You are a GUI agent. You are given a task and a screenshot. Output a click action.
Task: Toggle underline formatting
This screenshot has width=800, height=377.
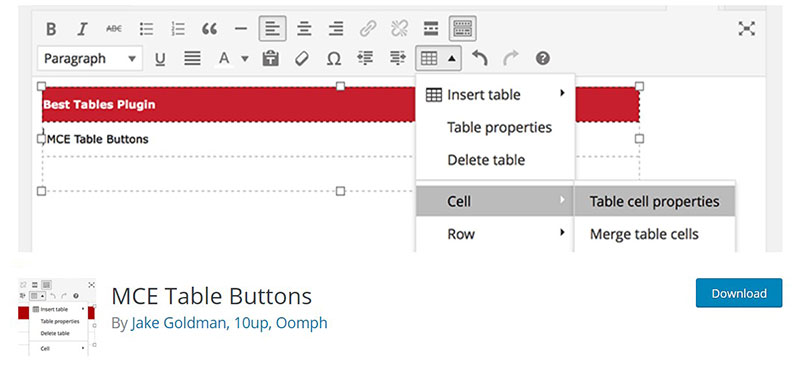[160, 59]
